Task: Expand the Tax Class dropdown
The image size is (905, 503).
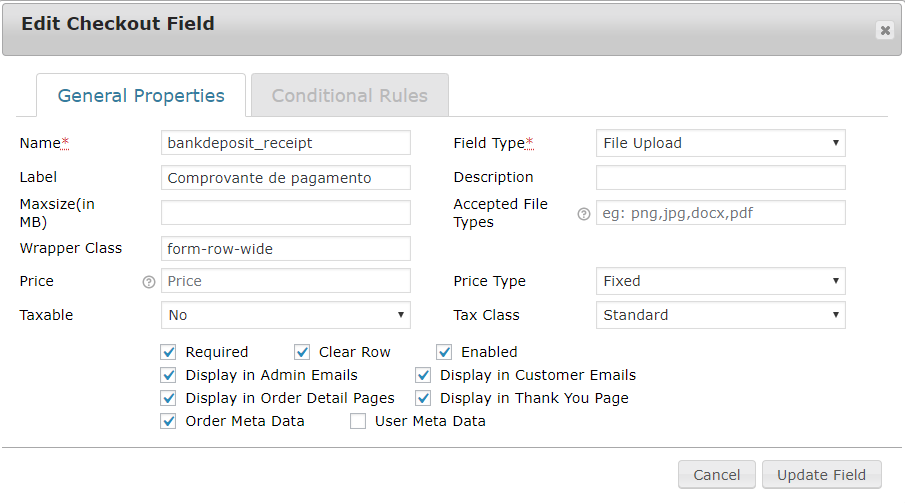Action: tap(720, 315)
